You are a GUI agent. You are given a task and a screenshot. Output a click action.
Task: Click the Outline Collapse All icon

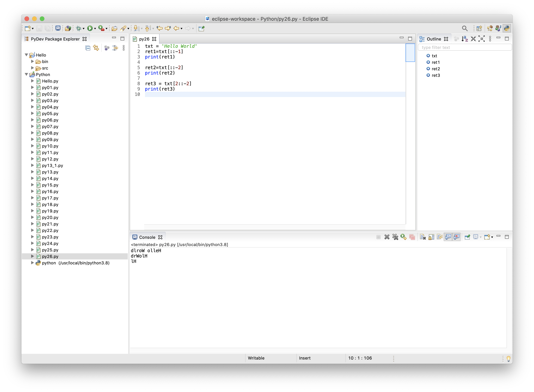point(473,39)
